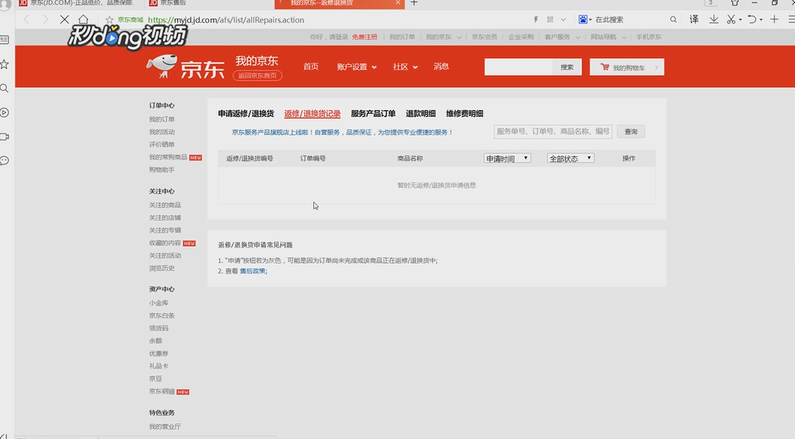Click the undo restore-tab icon
Viewport: 795px width, 439px height.
pyautogui.click(x=752, y=19)
